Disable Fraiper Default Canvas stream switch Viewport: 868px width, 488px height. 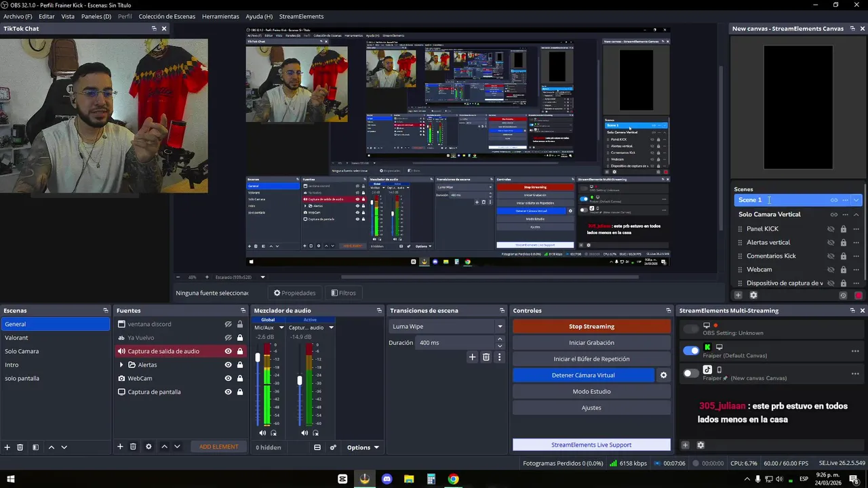tap(691, 350)
